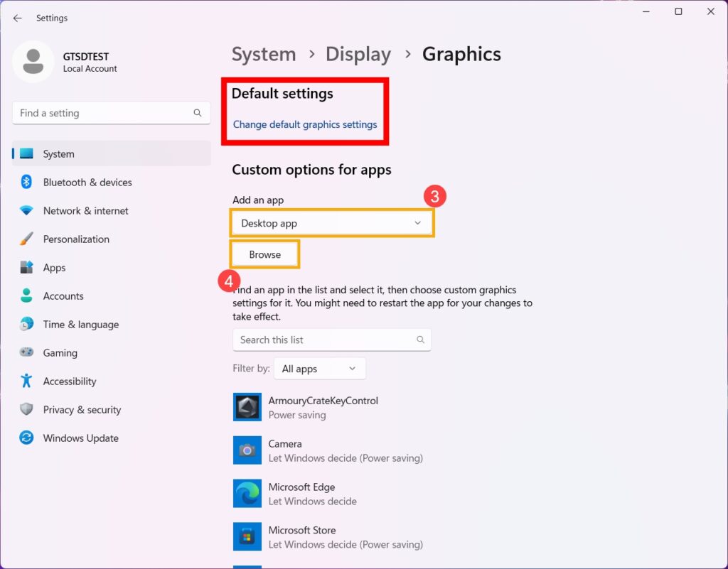The image size is (728, 569).
Task: Click the back arrow in Settings
Action: [x=17, y=18]
